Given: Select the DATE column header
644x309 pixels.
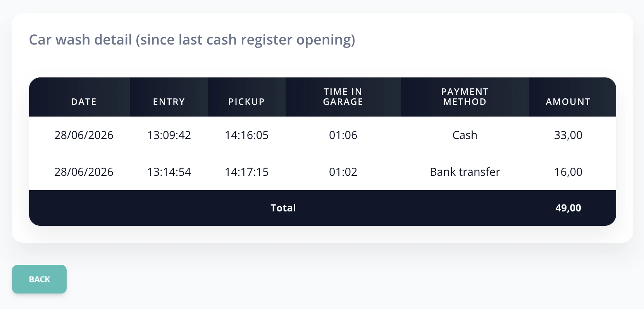Looking at the screenshot, I should (x=84, y=102).
